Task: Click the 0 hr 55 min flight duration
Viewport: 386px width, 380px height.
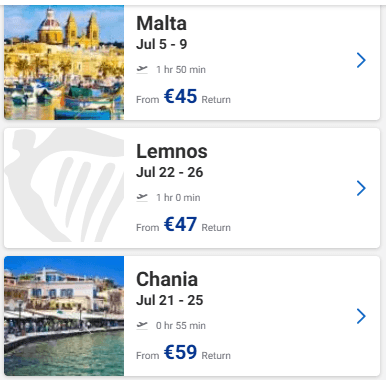Action: [181, 326]
